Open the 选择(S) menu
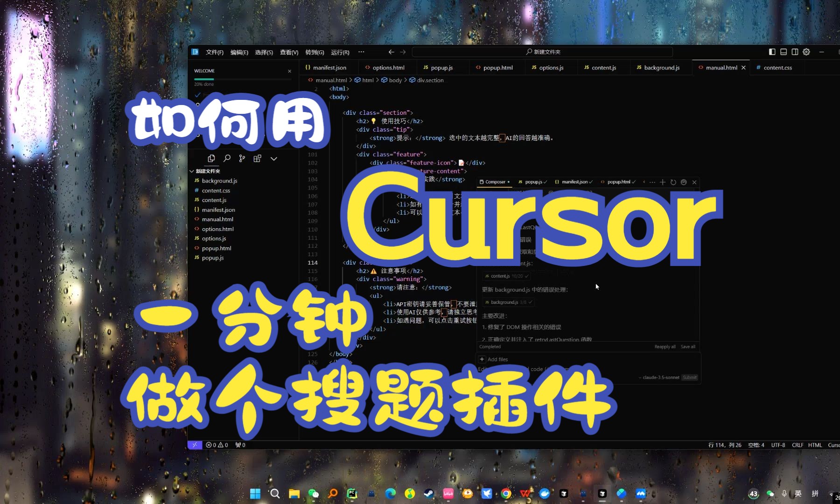 264,52
